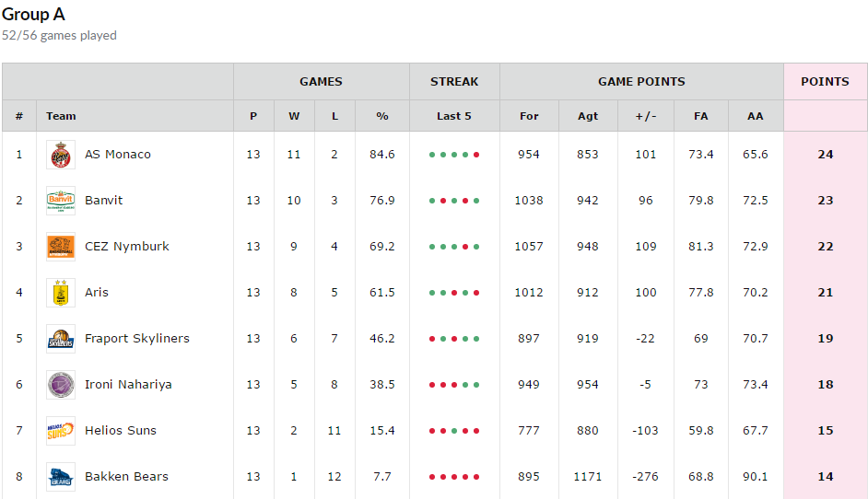
Task: Open the Fraport Skyliners team link
Action: point(136,338)
